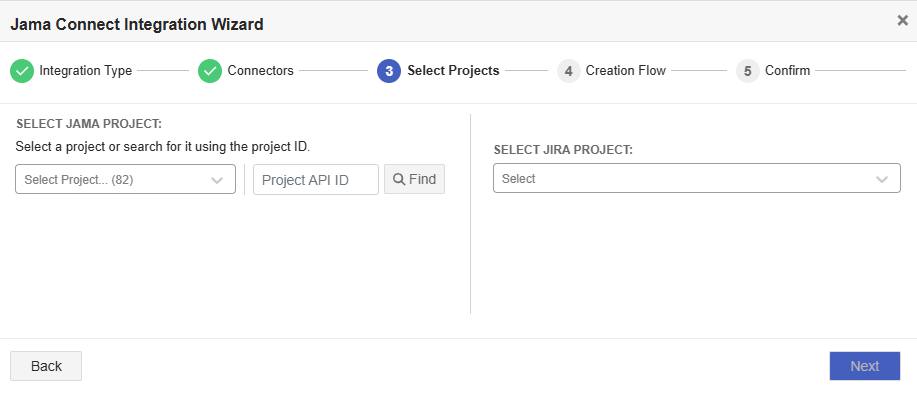Go to the Integration Type step
Image resolution: width=917 pixels, height=395 pixels.
(86, 71)
